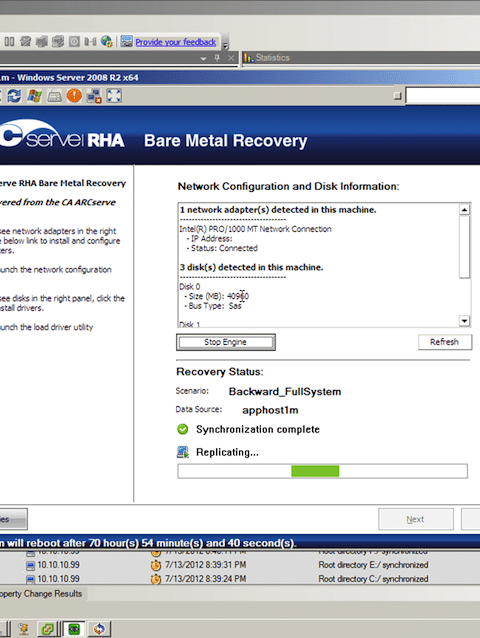Image resolution: width=480 pixels, height=638 pixels.
Task: Click the grayed connection icon in top toolbar
Action: tap(90, 42)
